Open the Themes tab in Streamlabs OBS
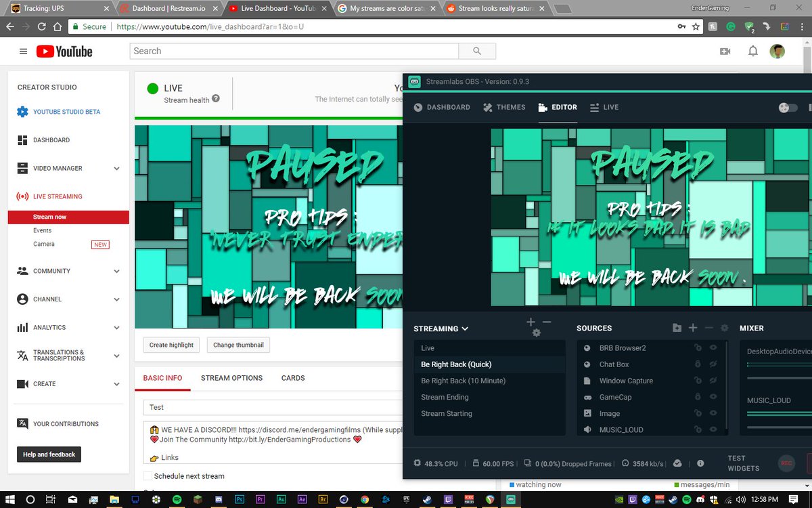The image size is (812, 508). point(504,107)
